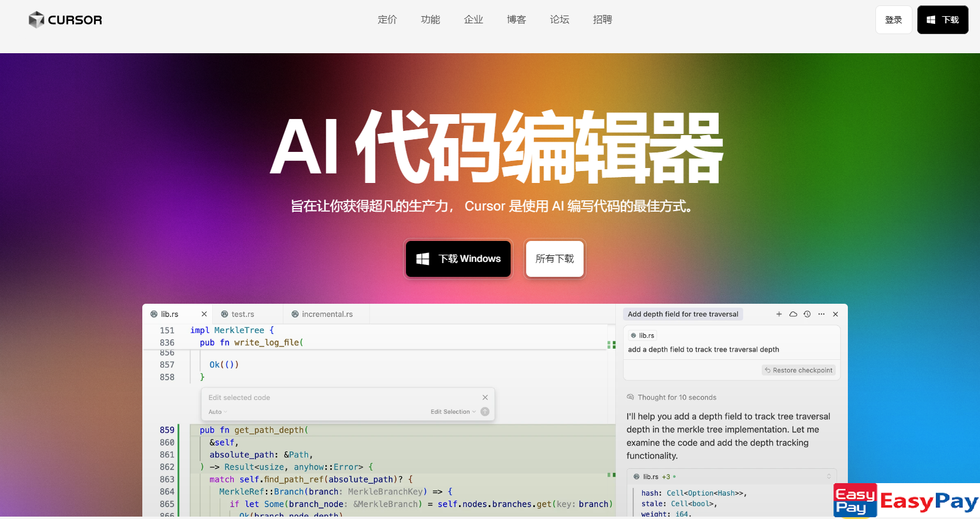This screenshot has height=519, width=980.
Task: Visit the 论坛 forum link
Action: coord(560,20)
